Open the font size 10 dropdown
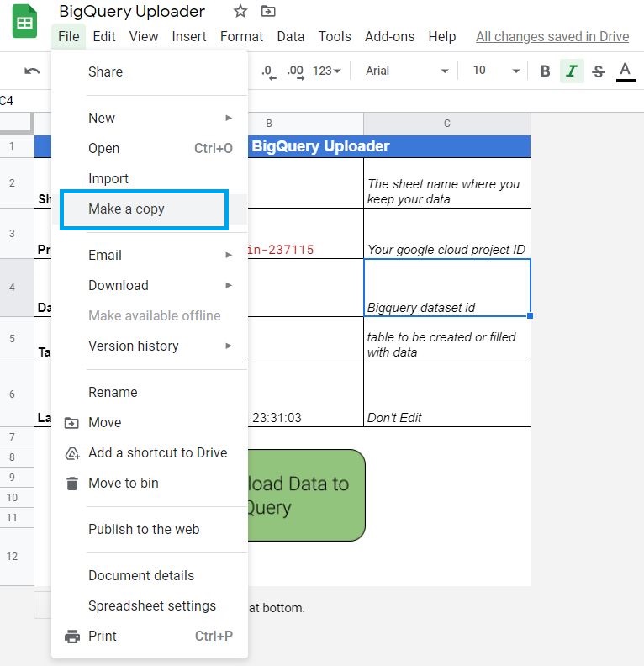 (x=496, y=71)
